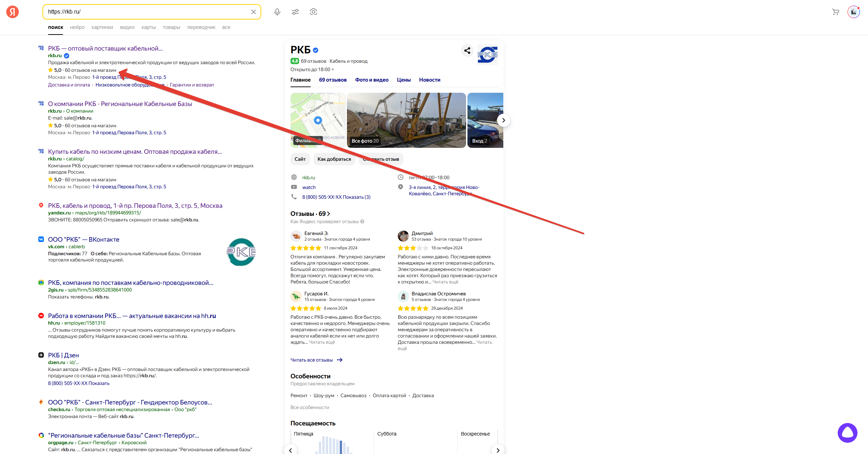The image size is (868, 454).
Task: Open search settings sliders icon
Action: coord(295,12)
